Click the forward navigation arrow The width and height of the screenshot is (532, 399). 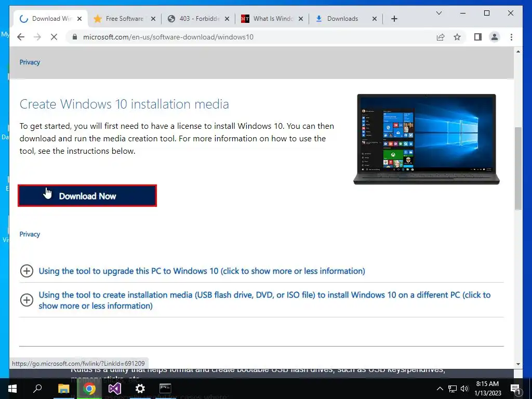37,37
